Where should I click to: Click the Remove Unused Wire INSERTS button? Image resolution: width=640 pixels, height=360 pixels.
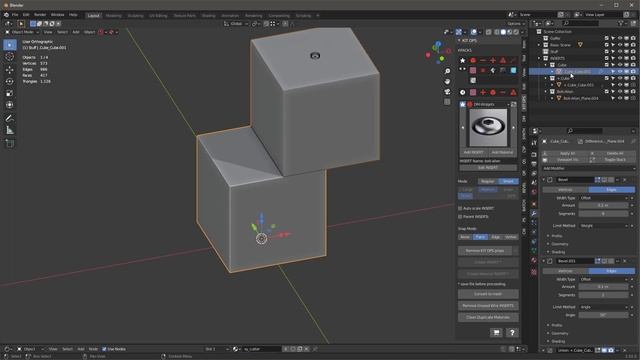coord(488,306)
